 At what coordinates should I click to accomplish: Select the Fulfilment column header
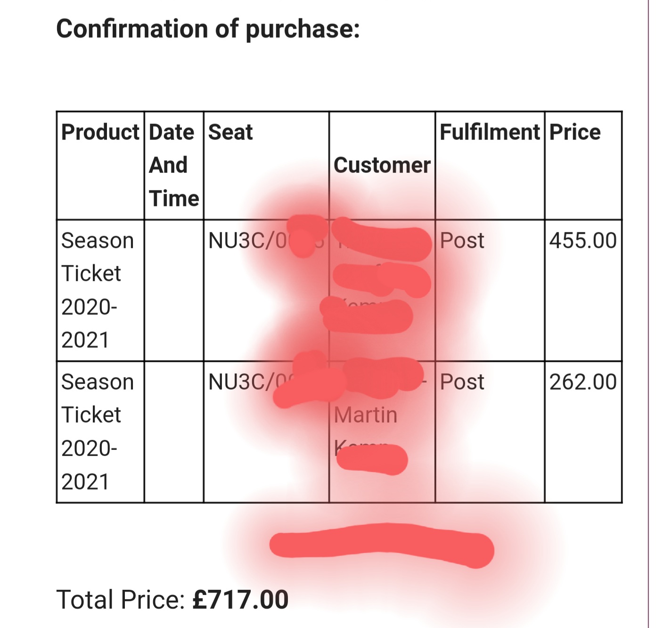pyautogui.click(x=490, y=132)
